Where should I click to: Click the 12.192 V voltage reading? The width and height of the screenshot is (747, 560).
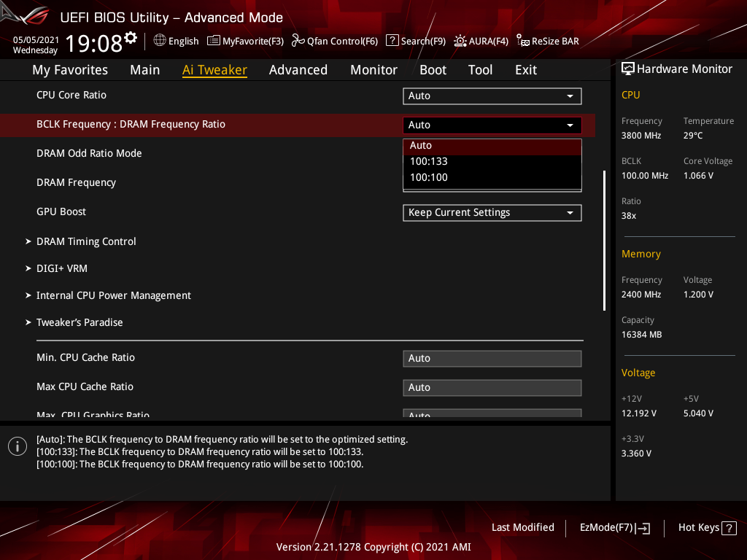639,413
